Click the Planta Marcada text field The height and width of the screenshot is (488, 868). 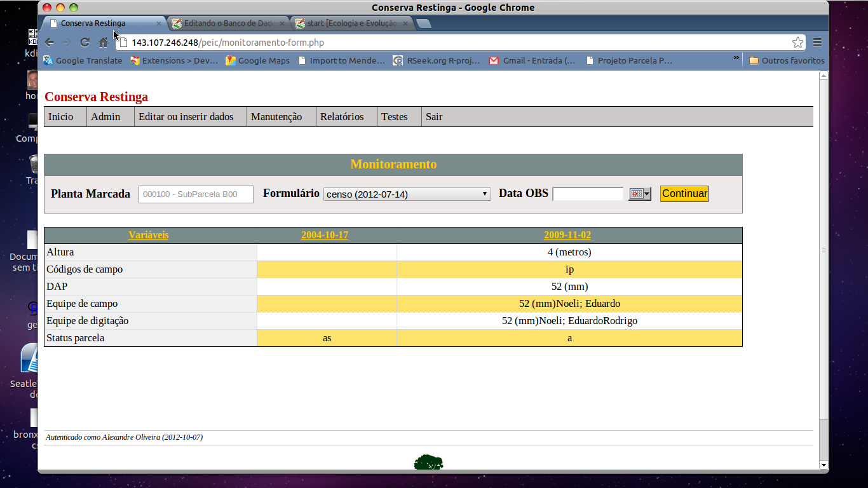tap(196, 194)
